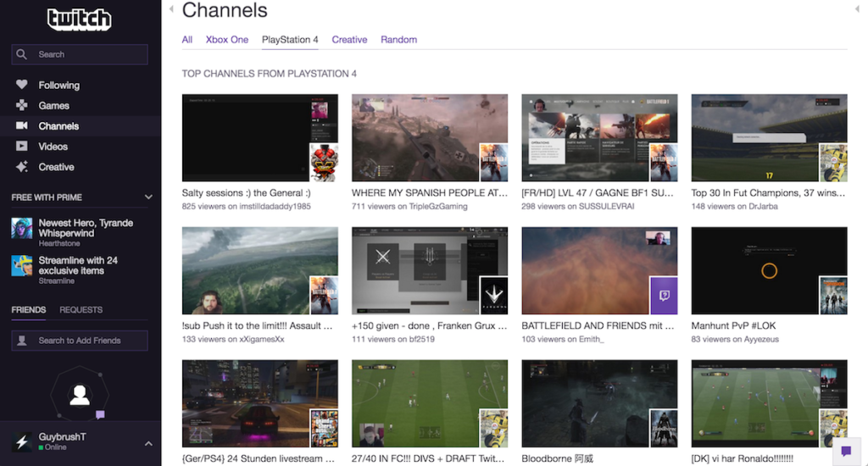Image resolution: width=868 pixels, height=466 pixels.
Task: Click GTA V box art on 24 Stunden stream
Action: tap(324, 428)
